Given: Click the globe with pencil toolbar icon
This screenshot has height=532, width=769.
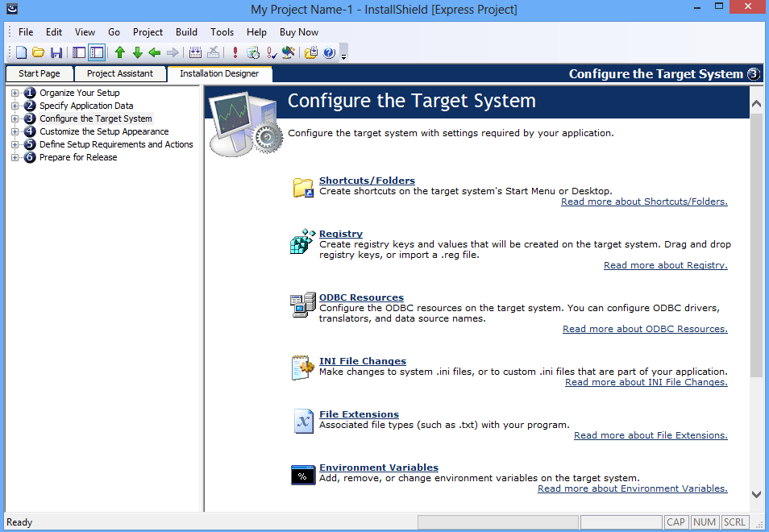Looking at the screenshot, I should tap(289, 52).
